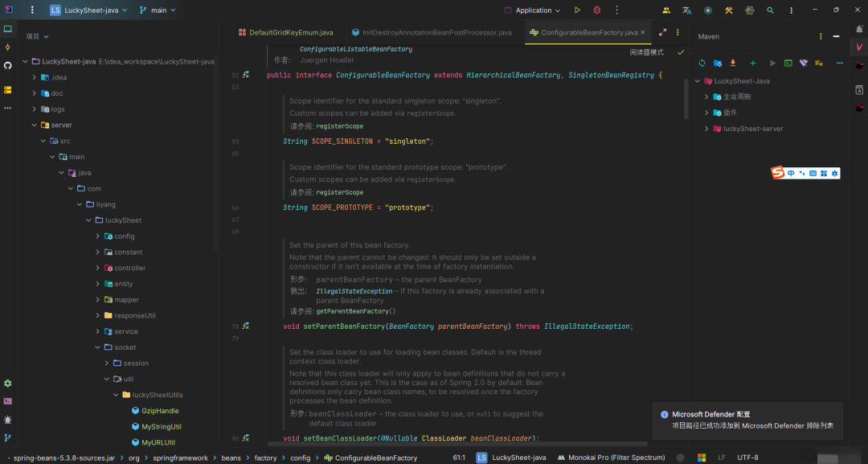Click the UTF-8 encoding in status bar

(747, 458)
